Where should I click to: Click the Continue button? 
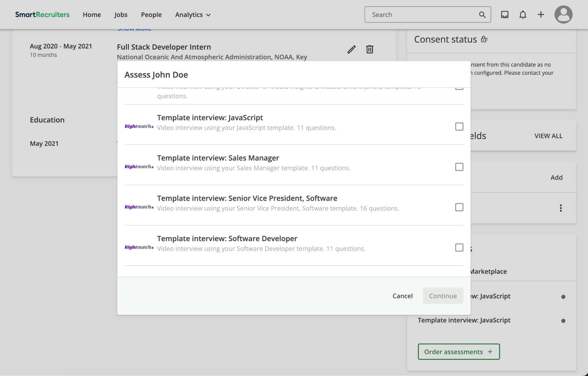[x=443, y=296]
